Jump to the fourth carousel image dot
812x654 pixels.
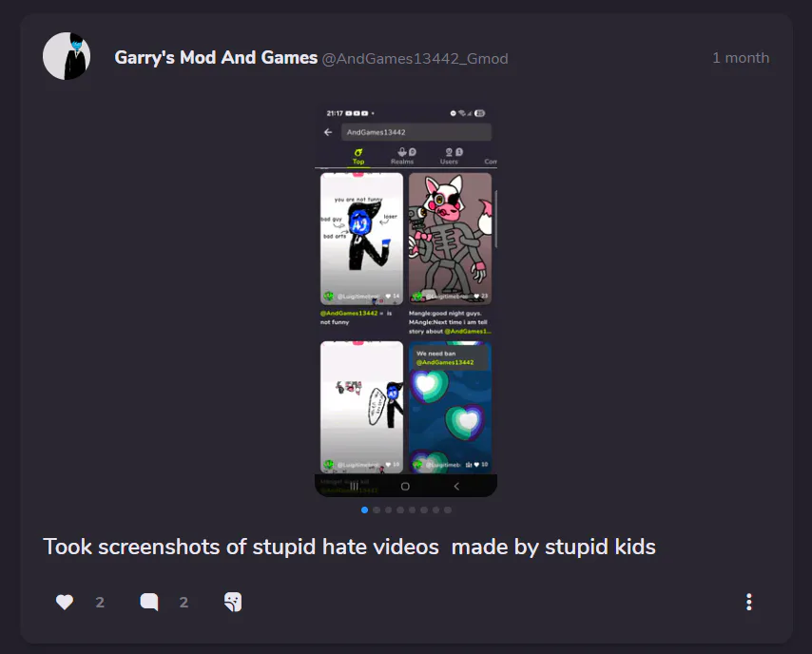400,510
